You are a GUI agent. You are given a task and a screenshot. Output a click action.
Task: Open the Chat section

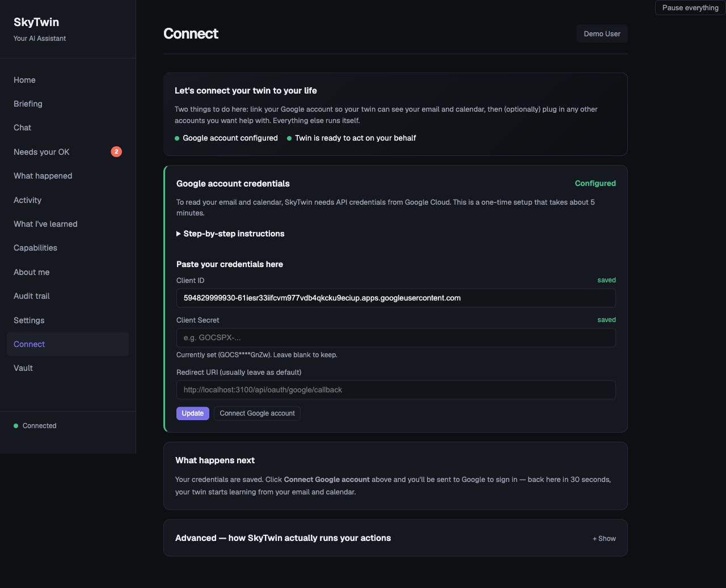[67, 128]
